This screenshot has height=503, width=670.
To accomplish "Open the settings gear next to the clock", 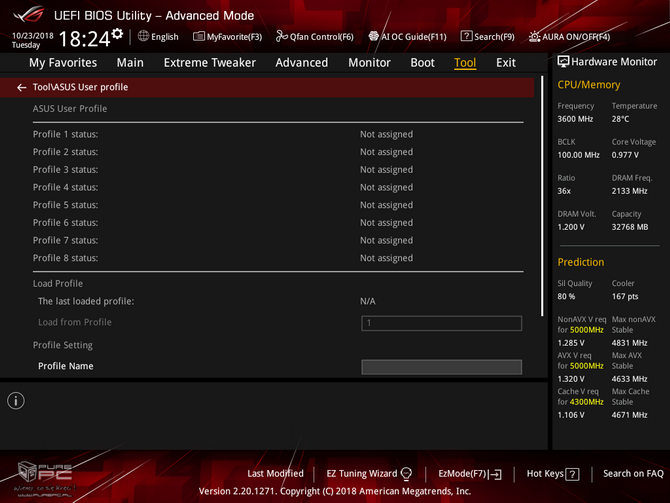I will click(x=117, y=34).
